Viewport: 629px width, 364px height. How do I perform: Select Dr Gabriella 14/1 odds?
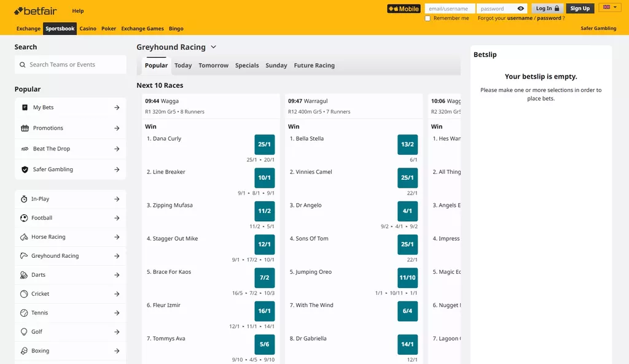[408, 344]
